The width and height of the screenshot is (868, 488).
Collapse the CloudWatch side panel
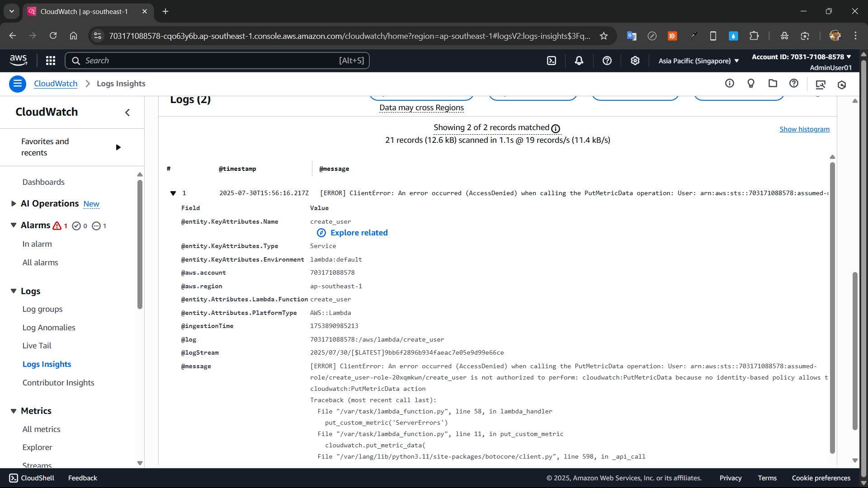tap(127, 113)
